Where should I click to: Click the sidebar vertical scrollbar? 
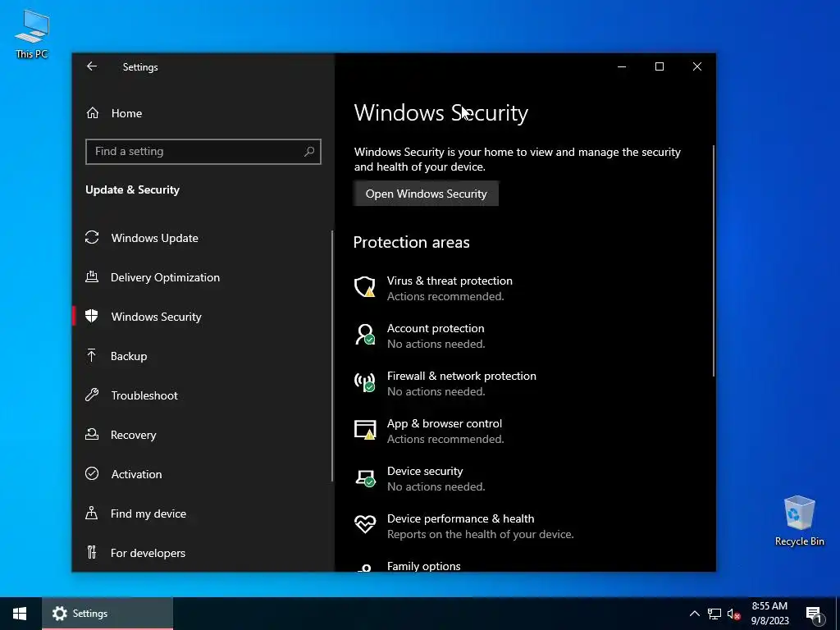(x=332, y=355)
